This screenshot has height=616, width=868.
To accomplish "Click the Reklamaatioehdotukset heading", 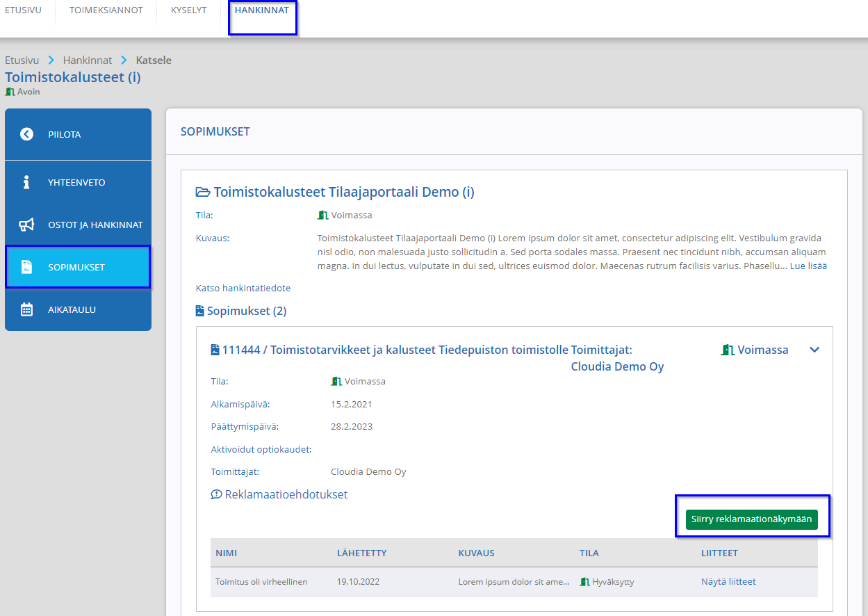I will 286,495.
